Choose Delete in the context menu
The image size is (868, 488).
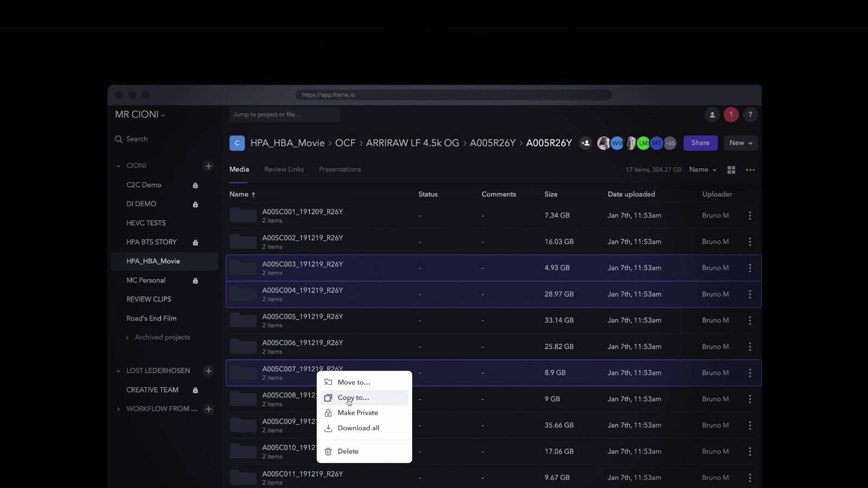point(364,451)
